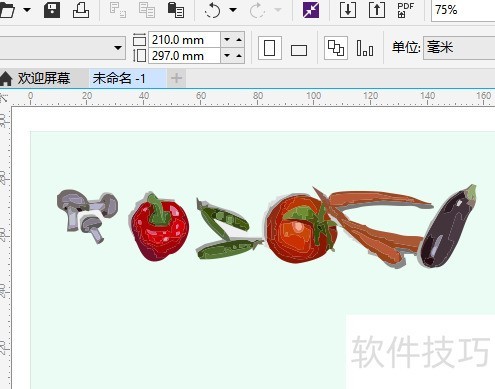Click the Print icon
Viewport: 495px width, 389px height.
click(81, 10)
